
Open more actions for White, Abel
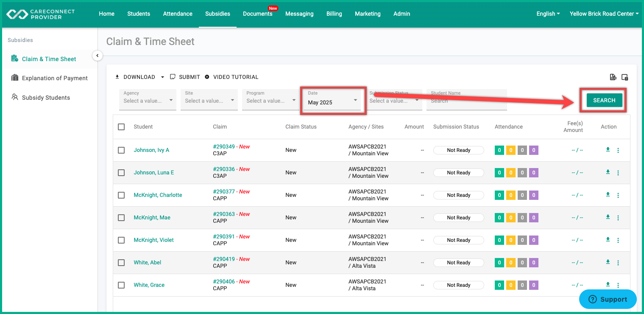pyautogui.click(x=618, y=263)
